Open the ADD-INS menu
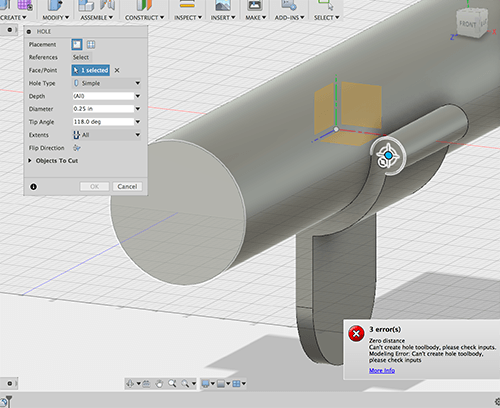Viewport: 500px width, 408px height. point(289,17)
